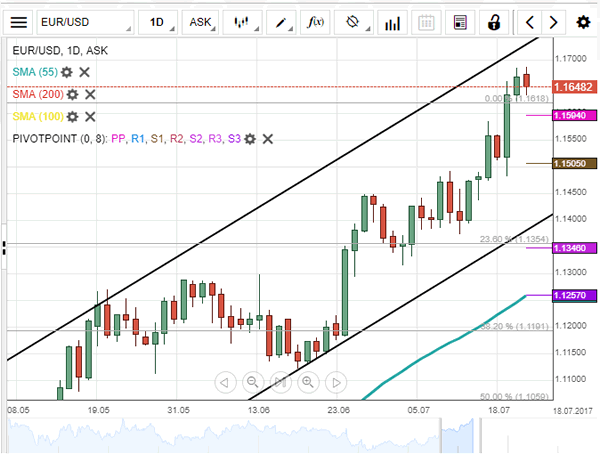Screen dimensions: 600x455
Task: Click the left edge panel handle
Action: (x=3, y=248)
